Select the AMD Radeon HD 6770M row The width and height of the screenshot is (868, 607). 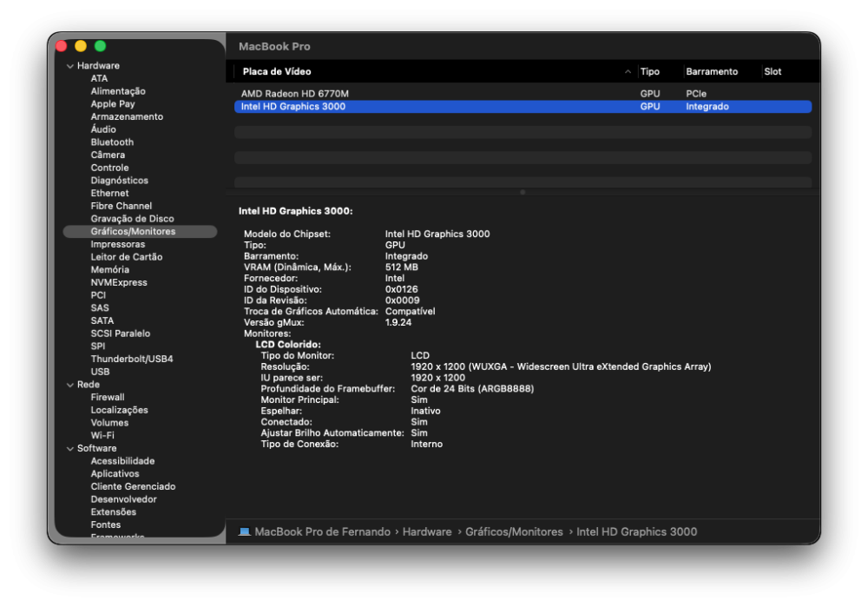click(523, 94)
